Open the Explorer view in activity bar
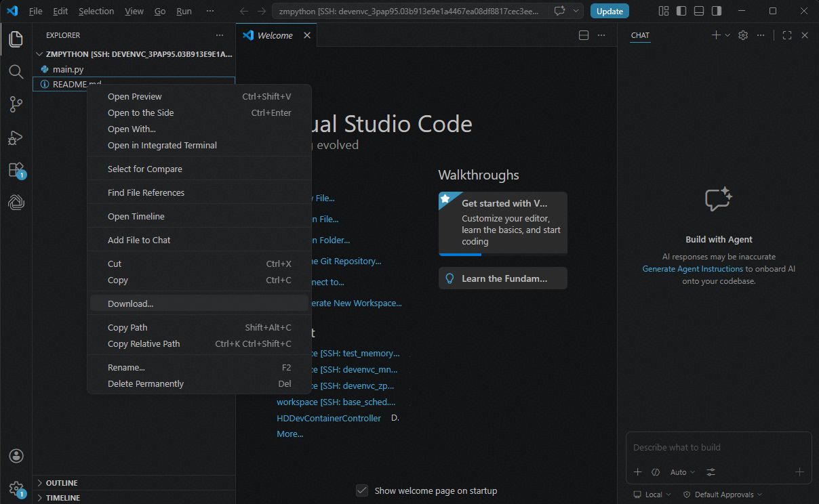The width and height of the screenshot is (819, 504). (x=16, y=39)
